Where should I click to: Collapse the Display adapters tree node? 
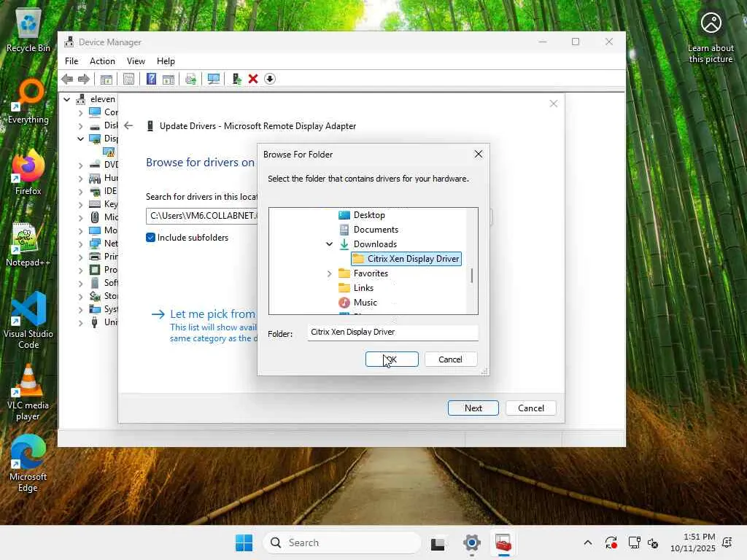80,139
